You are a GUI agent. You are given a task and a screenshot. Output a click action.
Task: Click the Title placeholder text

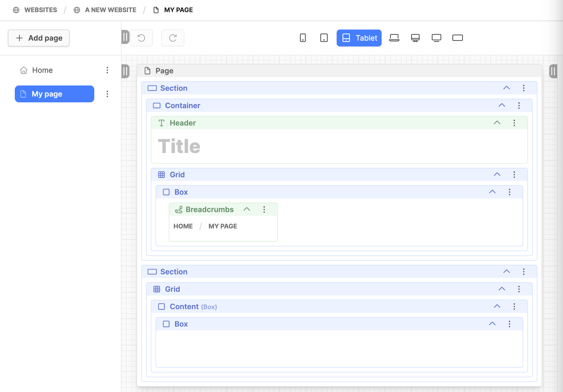pos(179,146)
